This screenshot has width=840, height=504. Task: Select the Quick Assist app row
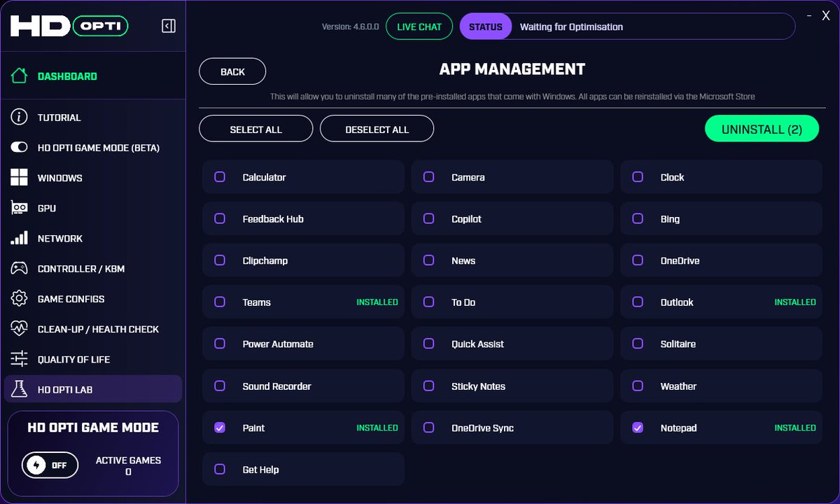point(512,344)
